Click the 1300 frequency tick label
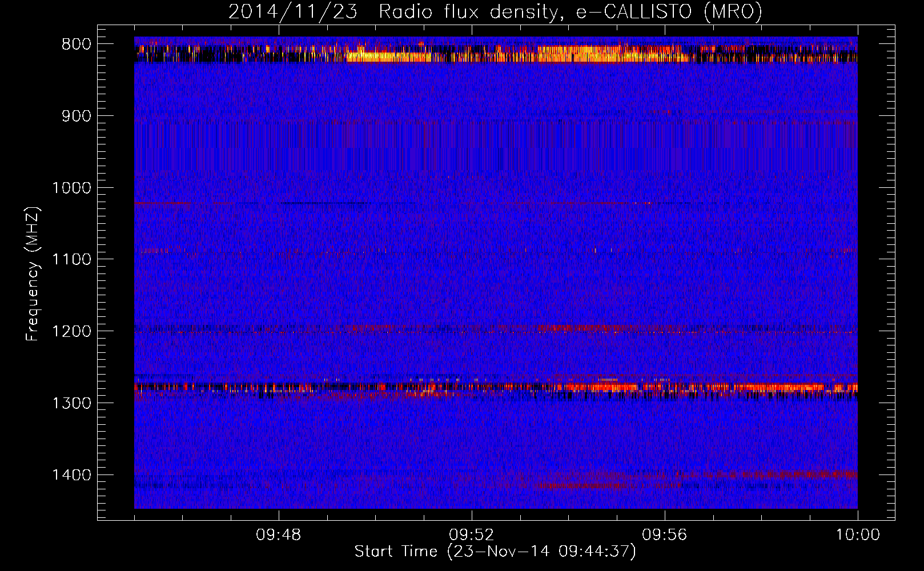Screen dimensions: 924x571 (71, 403)
